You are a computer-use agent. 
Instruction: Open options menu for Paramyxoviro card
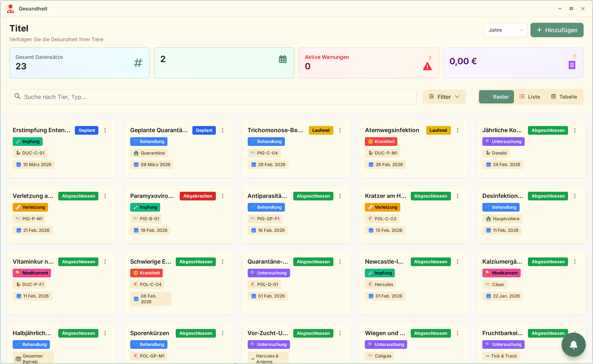pyautogui.click(x=223, y=196)
